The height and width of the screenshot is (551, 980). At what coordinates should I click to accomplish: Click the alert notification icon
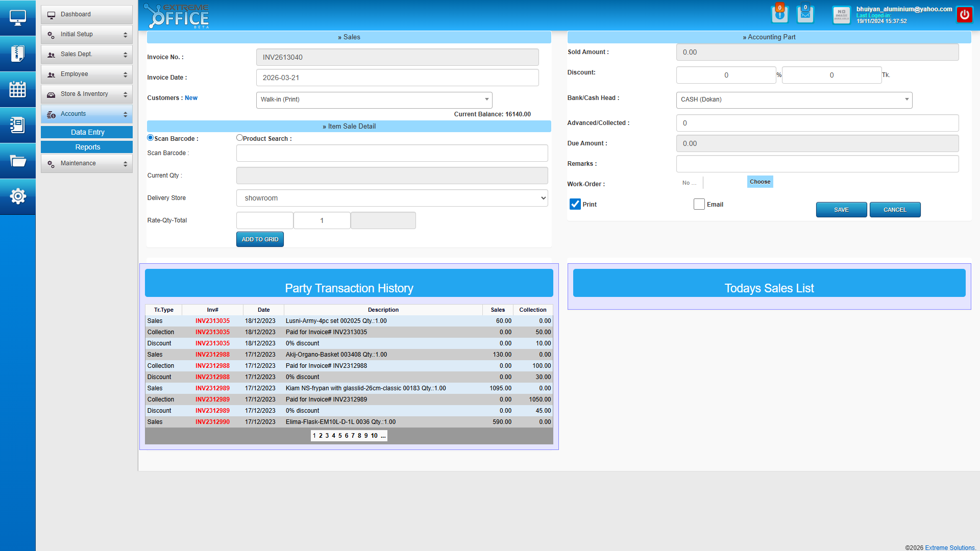779,14
